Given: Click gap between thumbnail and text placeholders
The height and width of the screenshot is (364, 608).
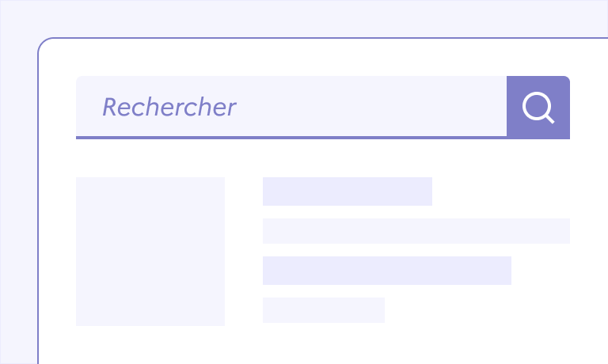Looking at the screenshot, I should pyautogui.click(x=244, y=252).
